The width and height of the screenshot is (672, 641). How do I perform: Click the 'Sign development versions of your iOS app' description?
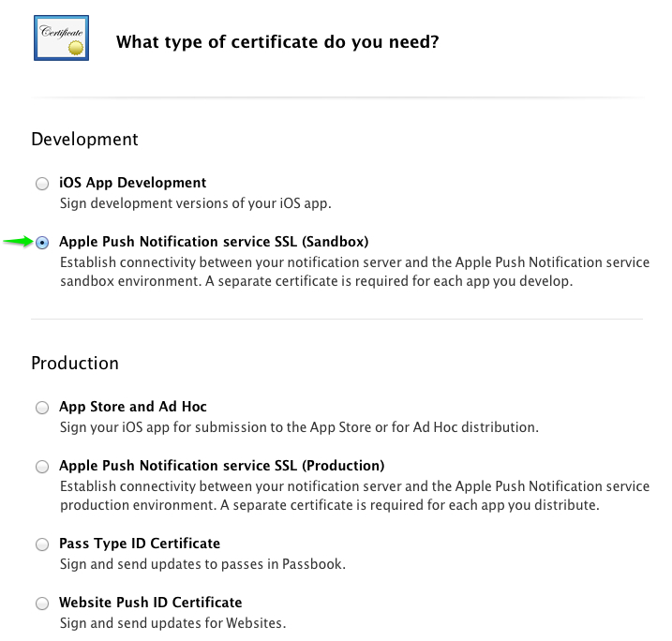196,203
